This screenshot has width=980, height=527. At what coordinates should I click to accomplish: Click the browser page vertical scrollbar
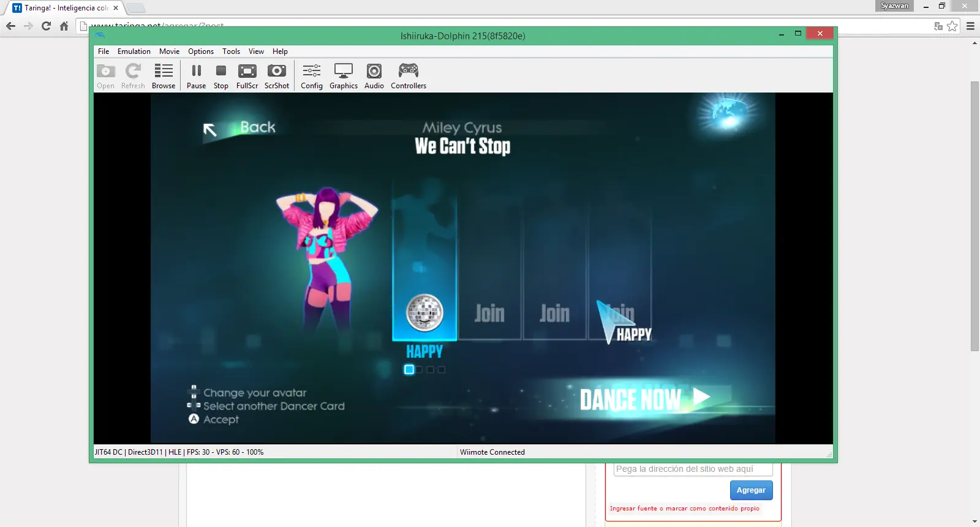[974, 216]
